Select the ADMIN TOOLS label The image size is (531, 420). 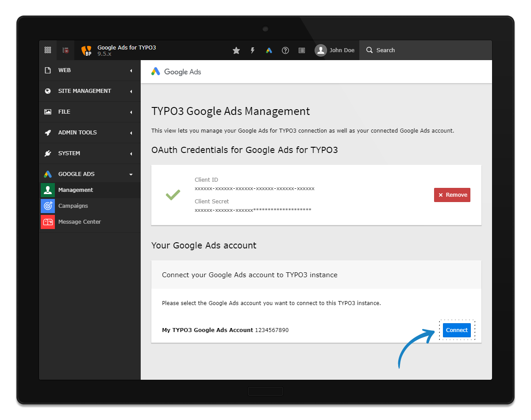tap(77, 133)
